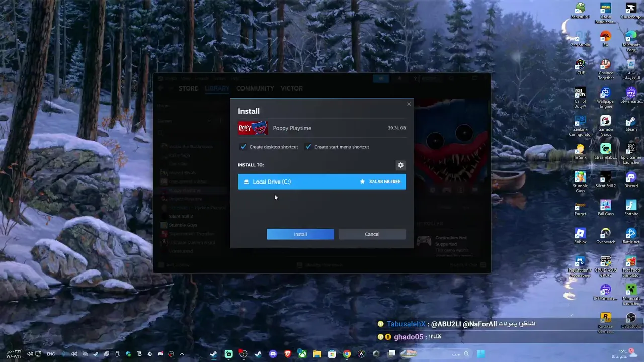644x362 pixels.
Task: Open Forget desktop shortcut
Action: tap(580, 208)
